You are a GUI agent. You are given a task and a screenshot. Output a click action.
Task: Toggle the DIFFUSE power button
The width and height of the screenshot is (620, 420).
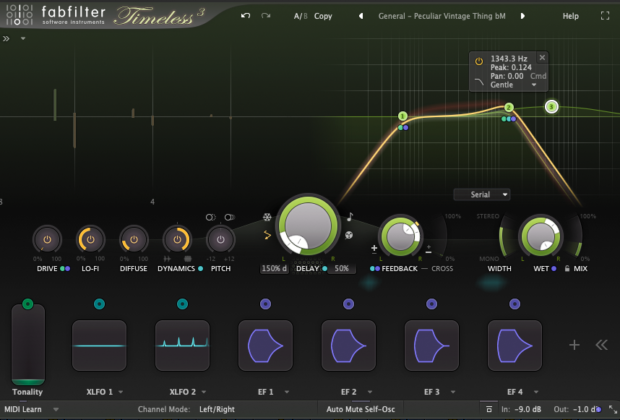click(134, 239)
